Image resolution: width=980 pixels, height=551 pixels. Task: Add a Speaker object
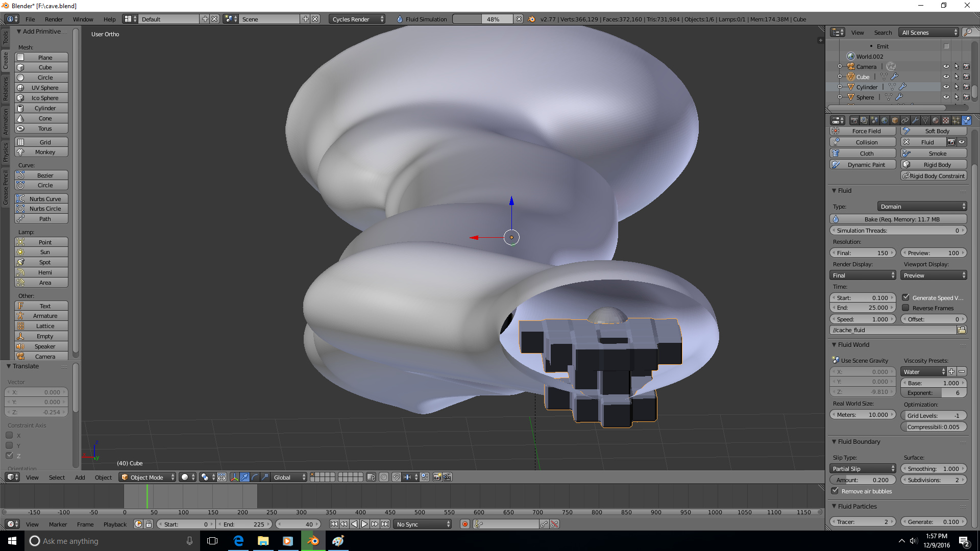coord(41,346)
